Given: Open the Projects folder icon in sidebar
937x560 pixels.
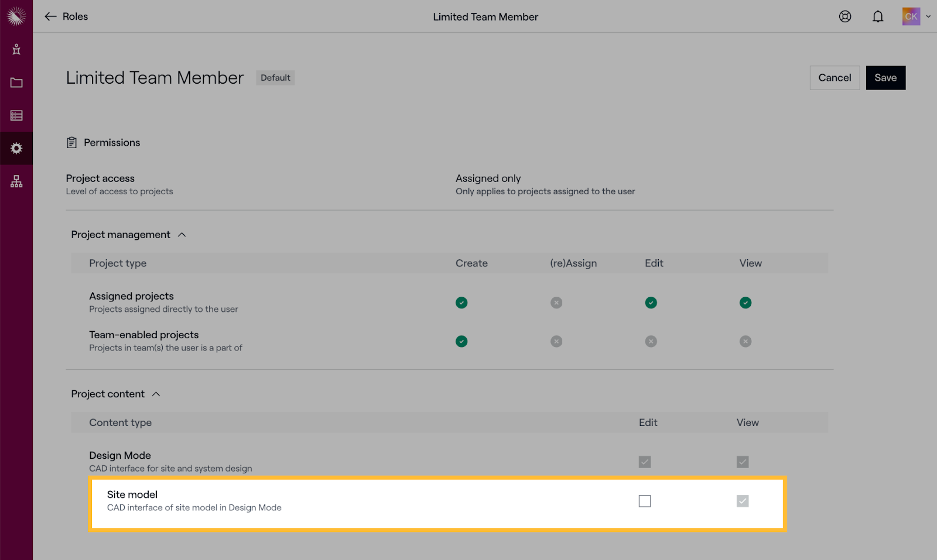Looking at the screenshot, I should 16,83.
